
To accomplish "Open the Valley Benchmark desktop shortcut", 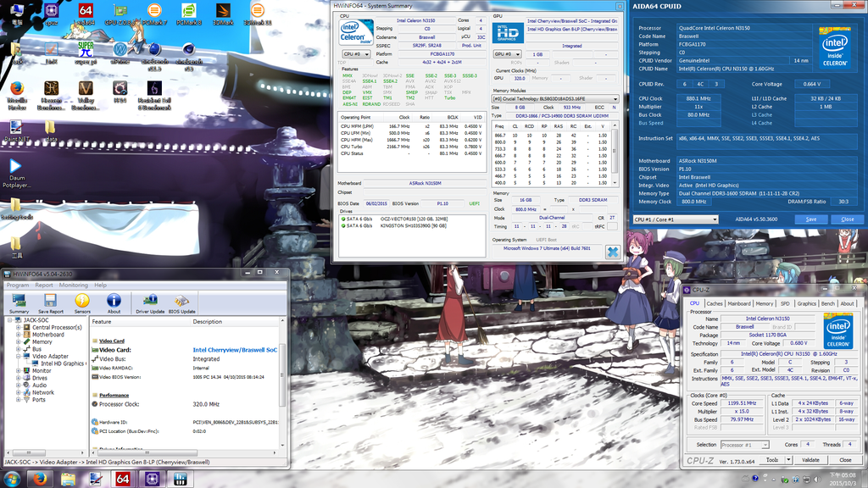I will [86, 95].
